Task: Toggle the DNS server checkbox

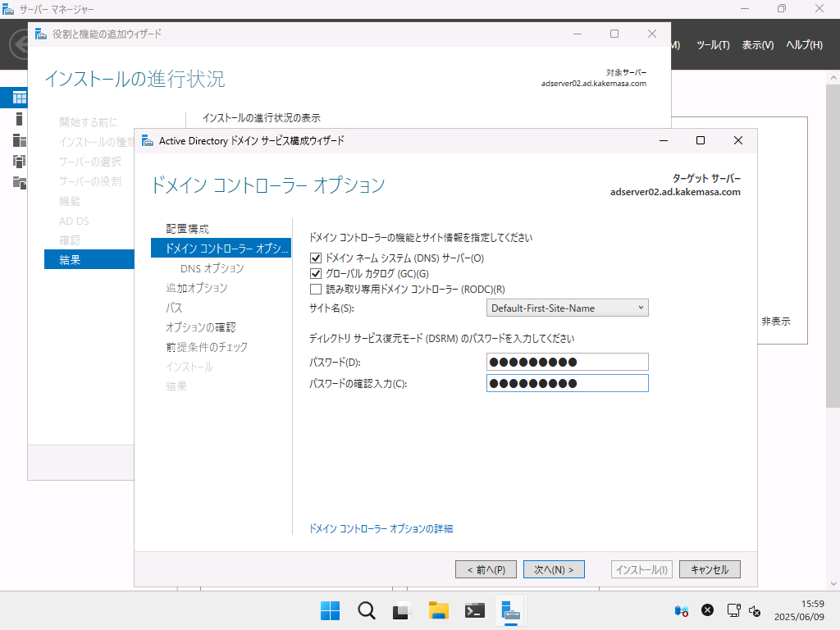Action: (x=316, y=258)
